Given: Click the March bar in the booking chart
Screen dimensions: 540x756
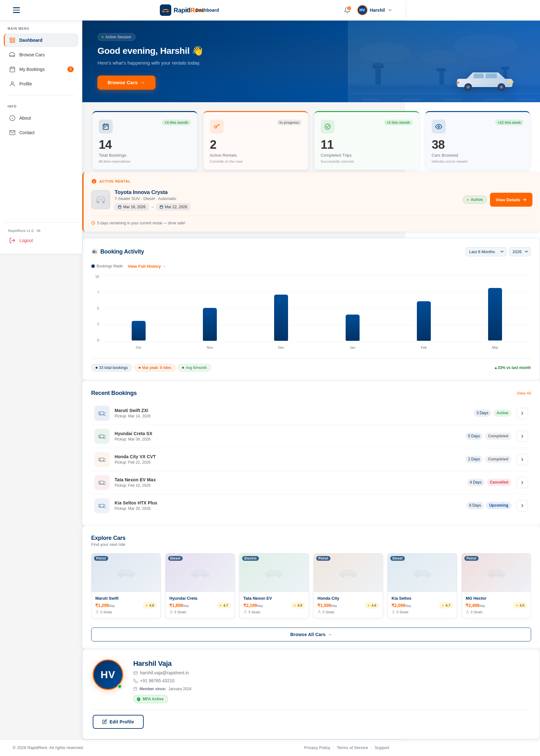Looking at the screenshot, I should coord(495,316).
